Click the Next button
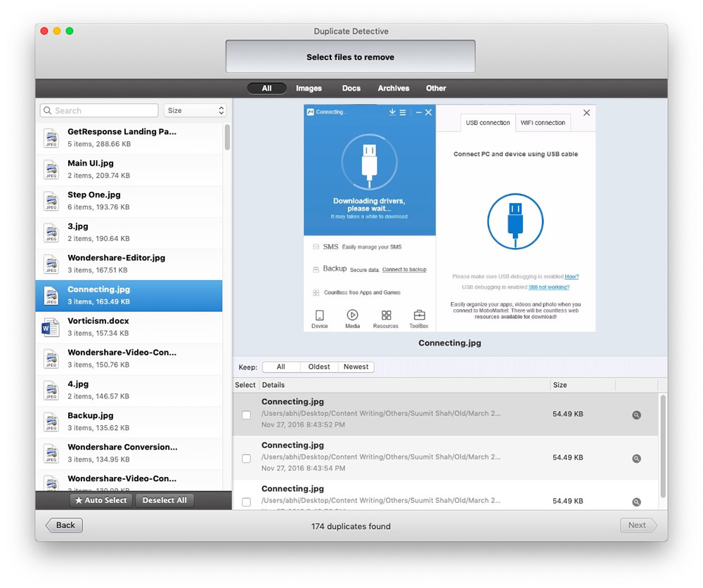The image size is (703, 588). [638, 525]
